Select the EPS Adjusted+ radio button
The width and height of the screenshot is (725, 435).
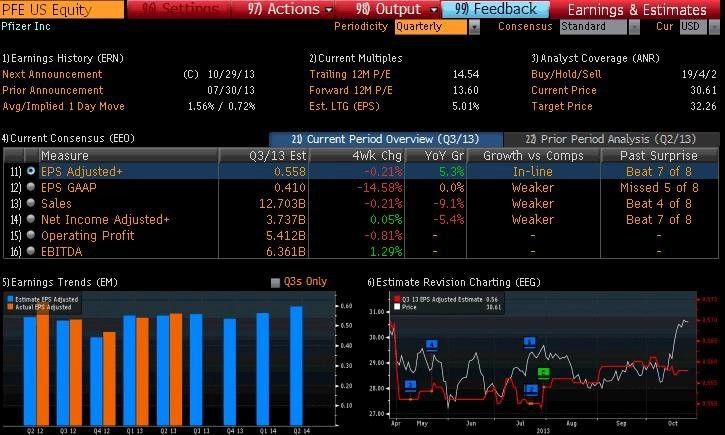30,171
